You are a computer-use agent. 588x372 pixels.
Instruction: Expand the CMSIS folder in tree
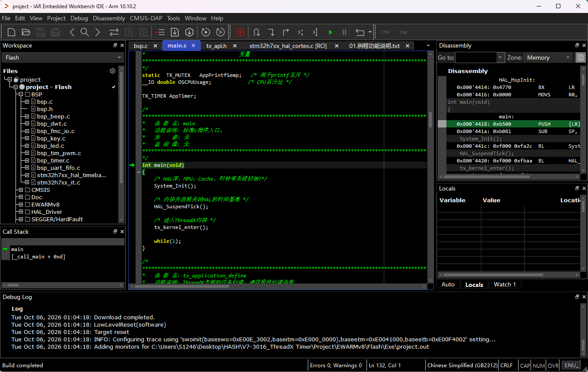coord(21,190)
